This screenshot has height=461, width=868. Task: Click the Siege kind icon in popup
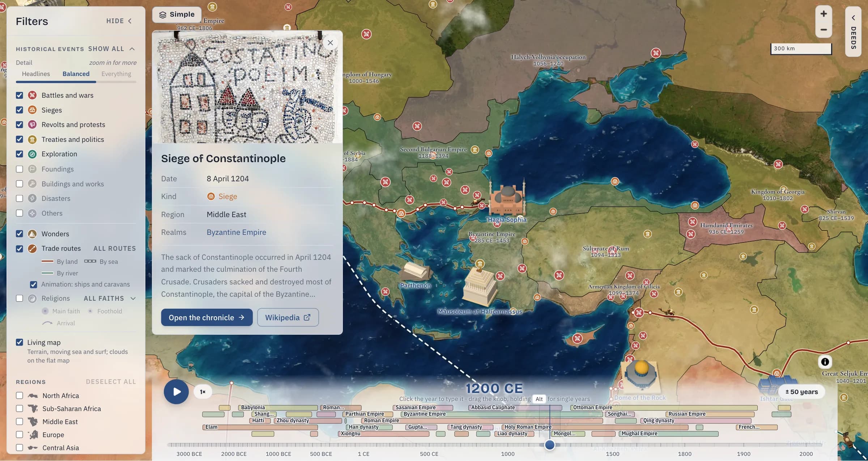click(x=211, y=196)
